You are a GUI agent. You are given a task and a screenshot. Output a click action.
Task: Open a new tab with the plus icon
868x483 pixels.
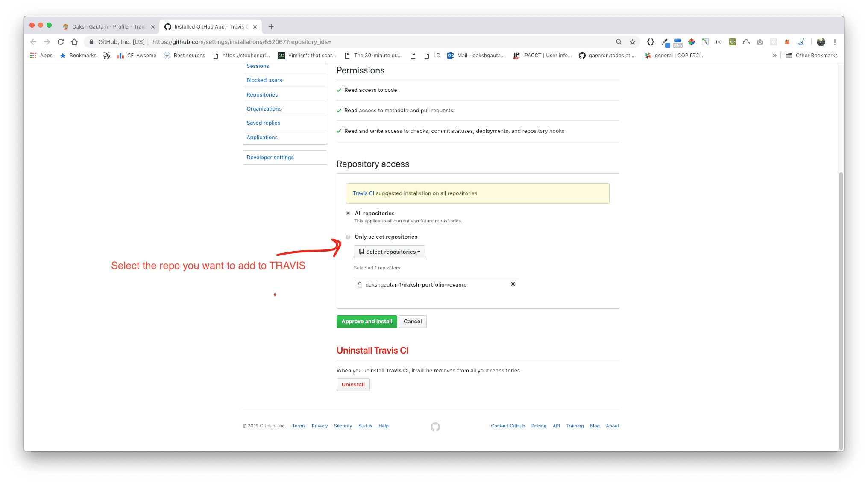point(271,27)
